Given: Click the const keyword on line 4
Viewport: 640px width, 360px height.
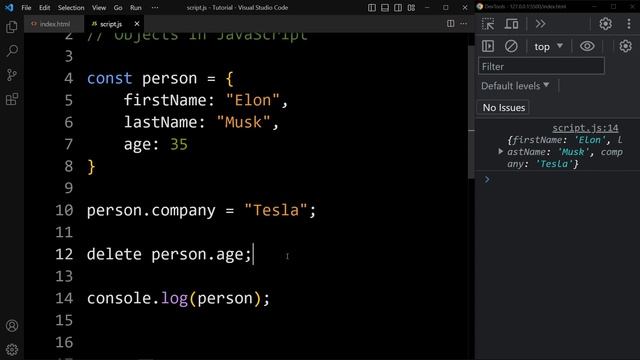Looking at the screenshot, I should coord(109,78).
